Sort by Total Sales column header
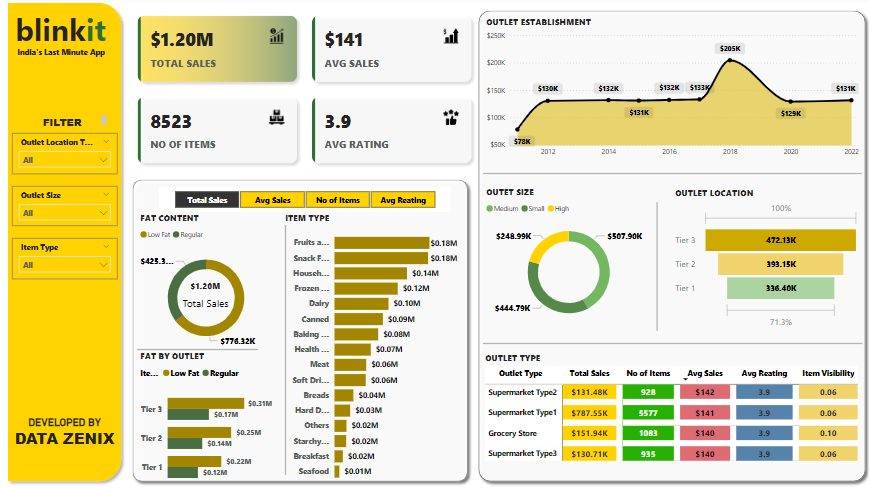 [x=589, y=373]
